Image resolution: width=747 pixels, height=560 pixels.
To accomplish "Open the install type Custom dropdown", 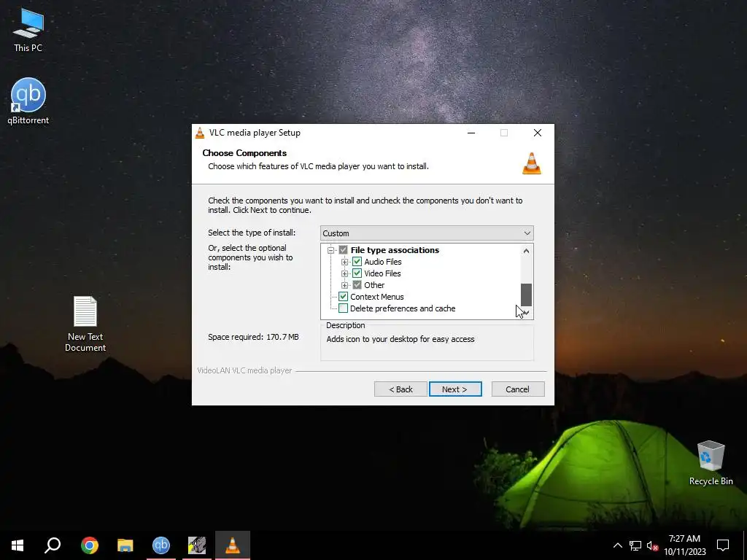I will 427,233.
